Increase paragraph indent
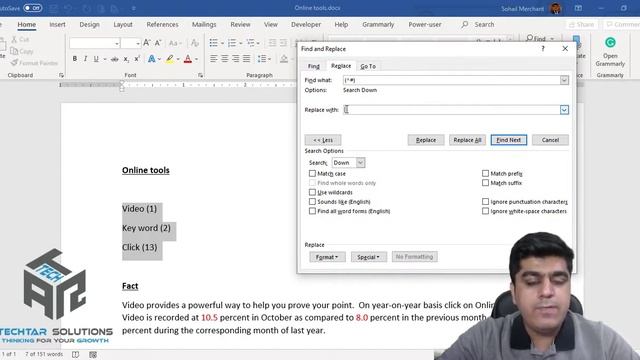This screenshot has height=360, width=640. (283, 43)
